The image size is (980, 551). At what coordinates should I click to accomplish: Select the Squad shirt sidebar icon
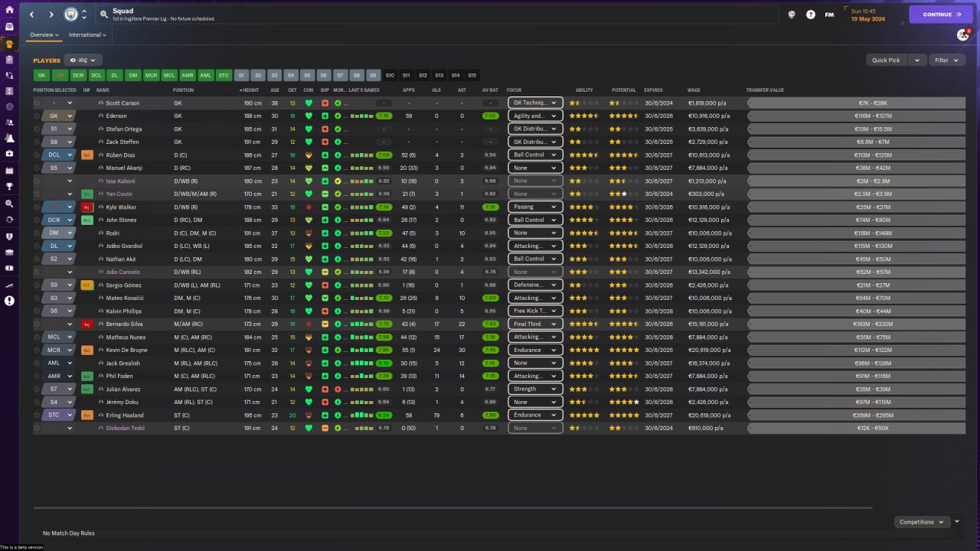9,44
